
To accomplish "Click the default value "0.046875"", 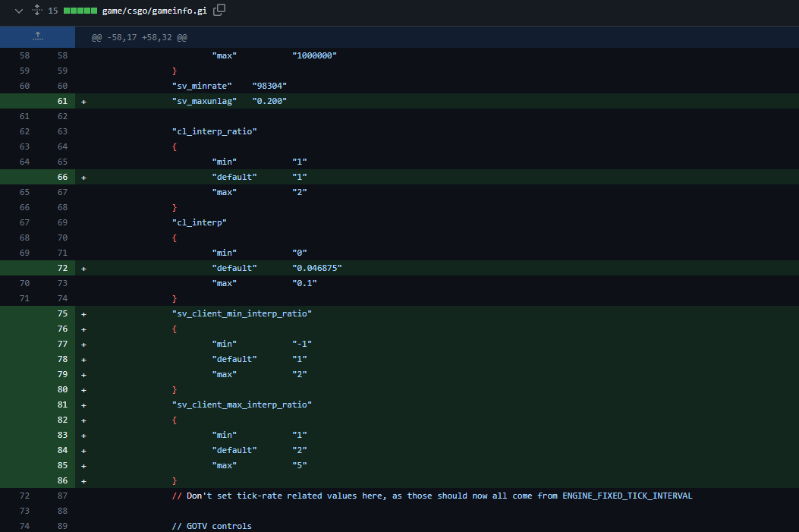I will tap(317, 268).
